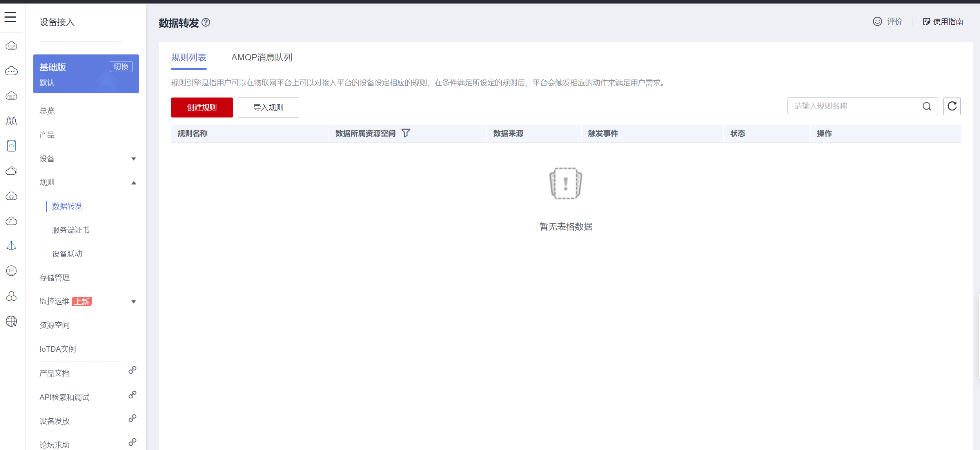Switch to AMQP消息队列 tab
The width and height of the screenshot is (980, 450).
(261, 58)
